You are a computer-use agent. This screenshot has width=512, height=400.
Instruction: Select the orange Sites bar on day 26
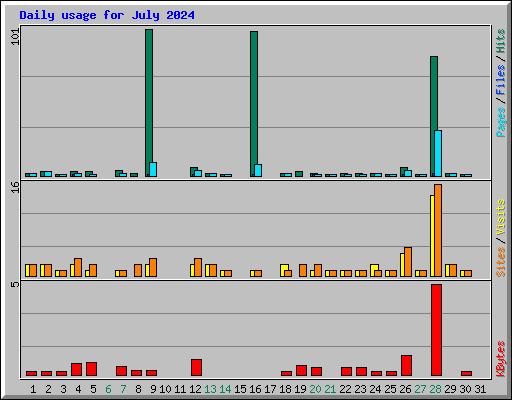[408, 262]
